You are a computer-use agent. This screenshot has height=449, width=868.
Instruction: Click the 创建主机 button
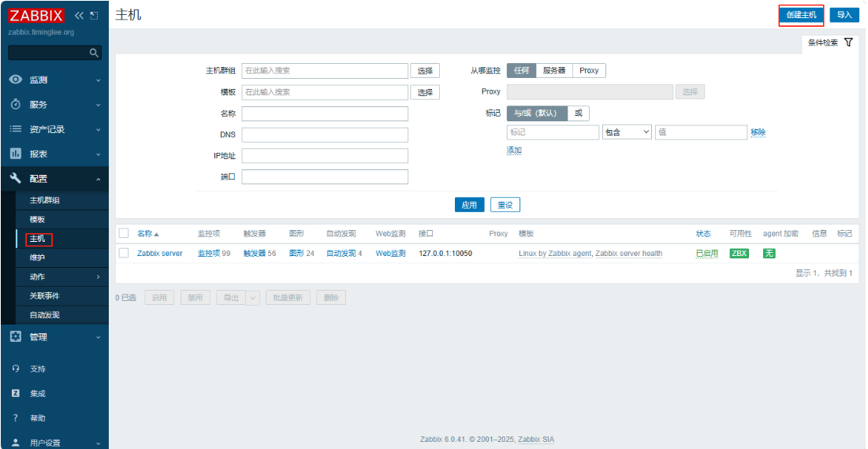pyautogui.click(x=801, y=15)
